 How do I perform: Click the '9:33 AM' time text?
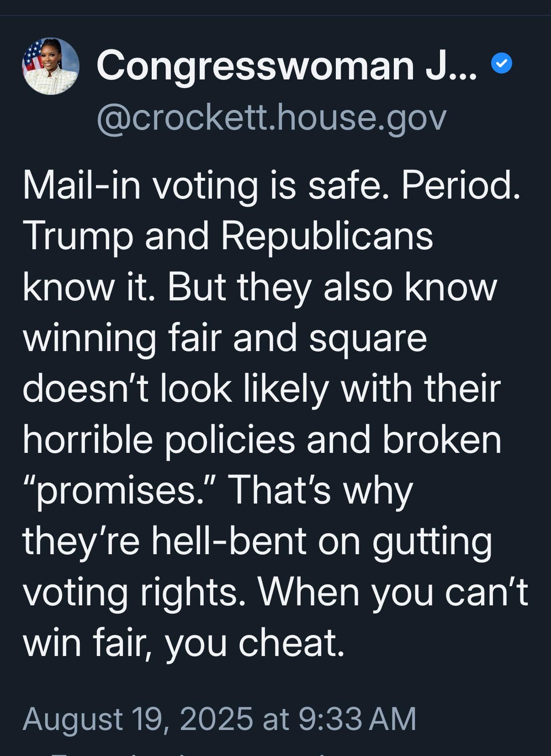(x=357, y=719)
